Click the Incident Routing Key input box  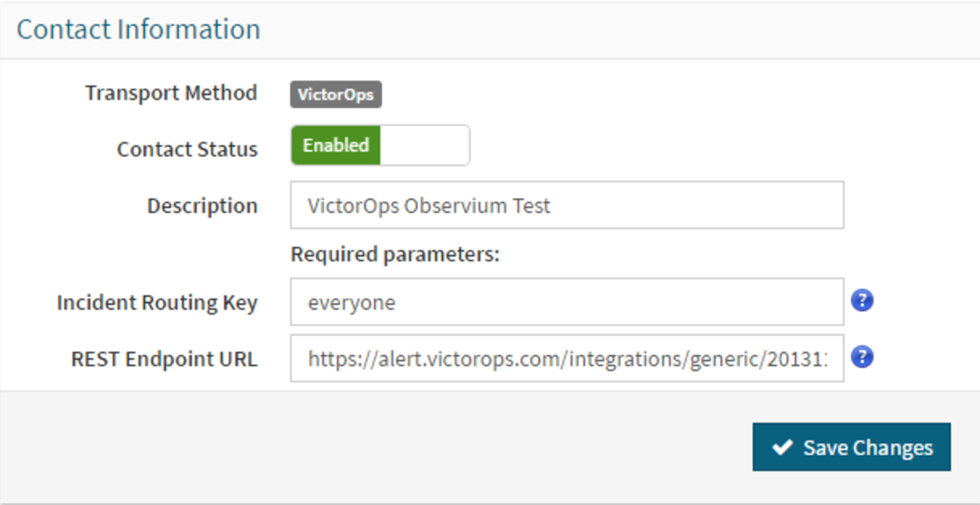pyautogui.click(x=567, y=299)
